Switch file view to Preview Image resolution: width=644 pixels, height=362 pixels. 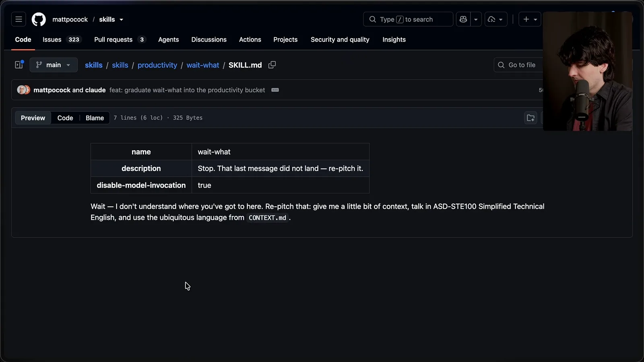[33, 118]
